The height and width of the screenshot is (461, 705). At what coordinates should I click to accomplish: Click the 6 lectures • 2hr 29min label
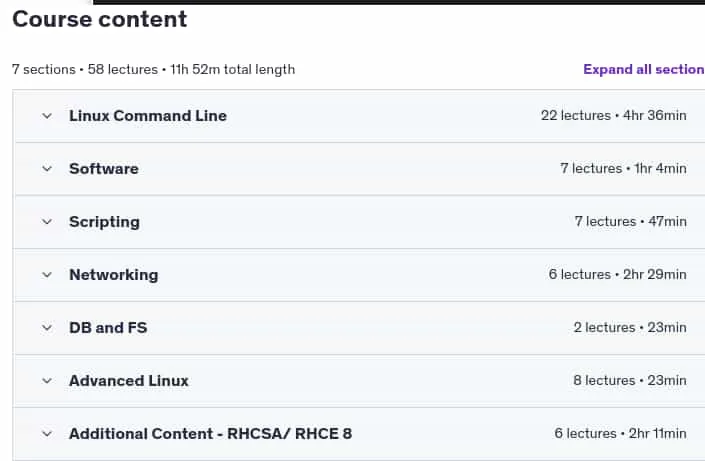pos(617,274)
